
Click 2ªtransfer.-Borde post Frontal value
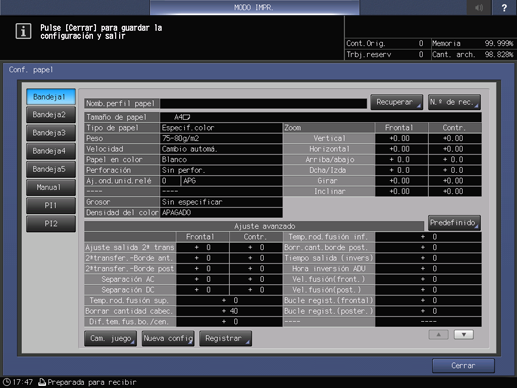203,269
